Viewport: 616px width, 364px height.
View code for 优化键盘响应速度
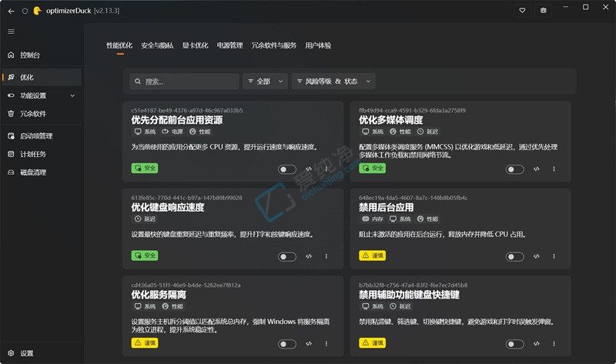point(309,256)
